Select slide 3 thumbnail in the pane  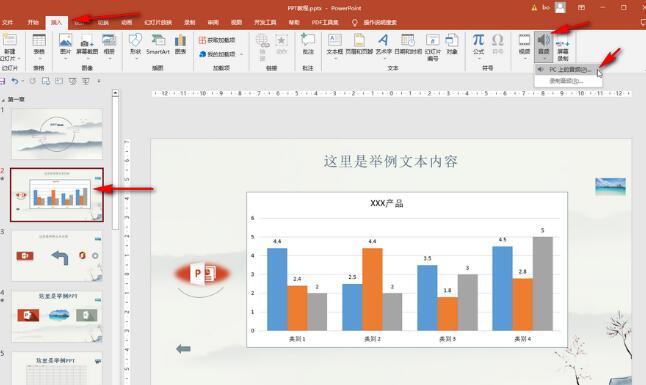(x=57, y=256)
